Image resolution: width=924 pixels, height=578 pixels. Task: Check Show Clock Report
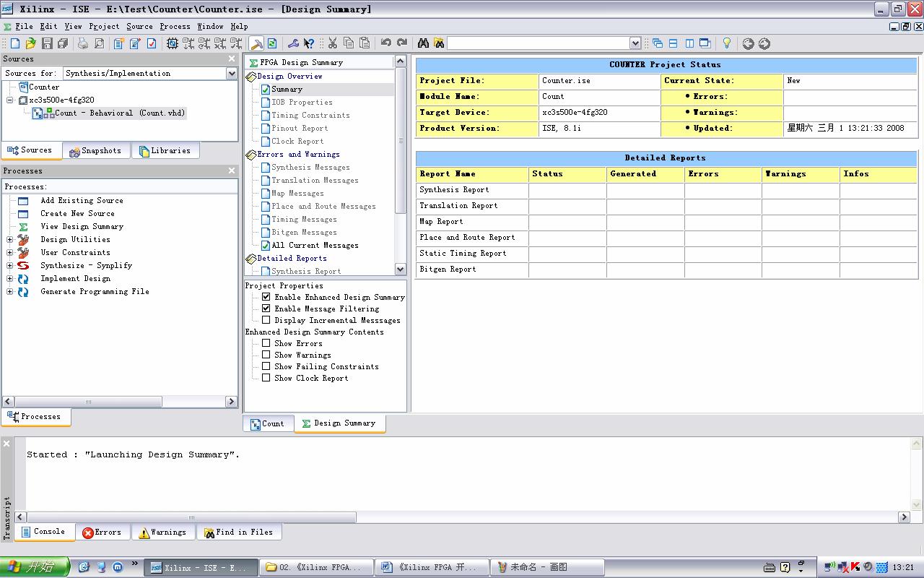(x=266, y=378)
